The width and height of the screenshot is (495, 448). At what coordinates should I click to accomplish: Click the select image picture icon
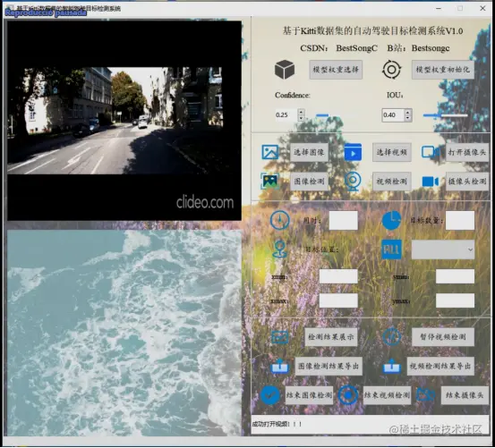click(x=270, y=152)
